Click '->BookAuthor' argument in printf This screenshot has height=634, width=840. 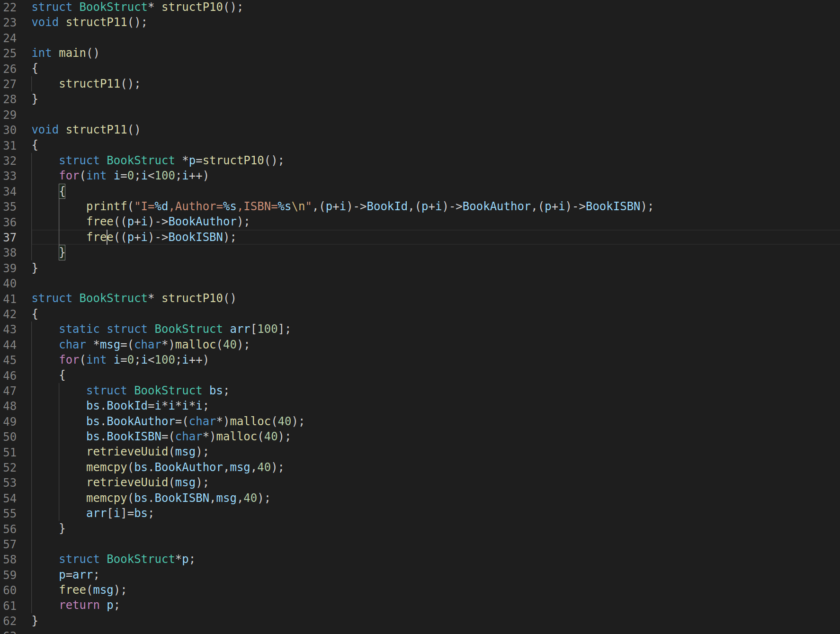tap(490, 206)
